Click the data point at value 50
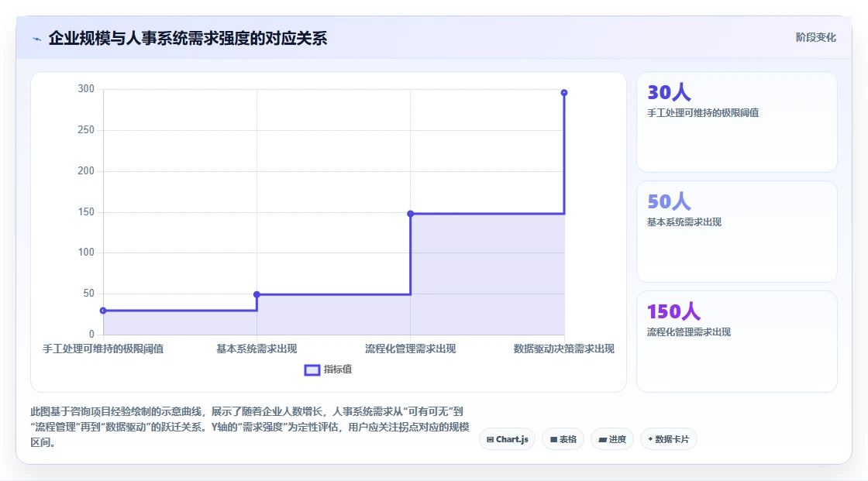The width and height of the screenshot is (868, 481). pyautogui.click(x=257, y=294)
